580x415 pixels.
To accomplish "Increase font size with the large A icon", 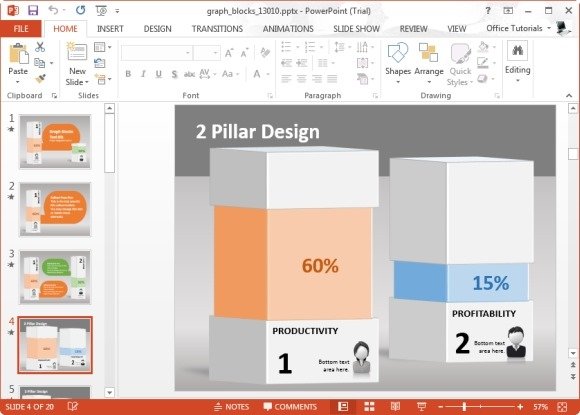I will click(229, 53).
